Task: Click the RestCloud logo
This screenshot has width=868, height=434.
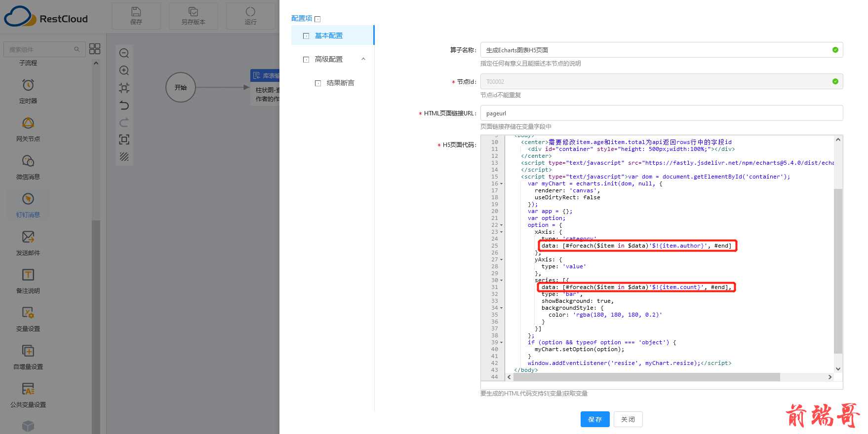Action: pos(46,16)
